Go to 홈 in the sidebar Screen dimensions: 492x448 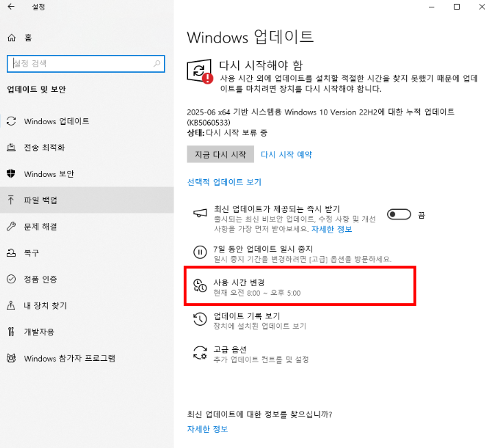coord(86,38)
